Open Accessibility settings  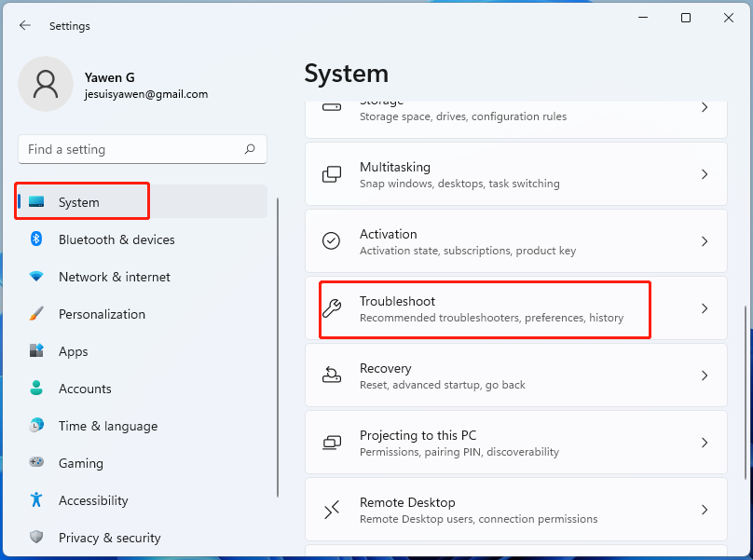click(x=143, y=500)
